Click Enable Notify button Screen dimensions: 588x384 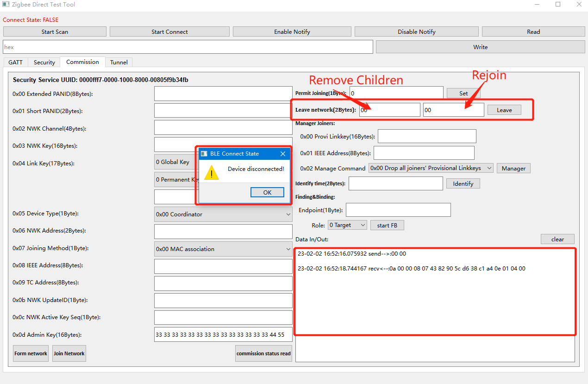pyautogui.click(x=292, y=31)
